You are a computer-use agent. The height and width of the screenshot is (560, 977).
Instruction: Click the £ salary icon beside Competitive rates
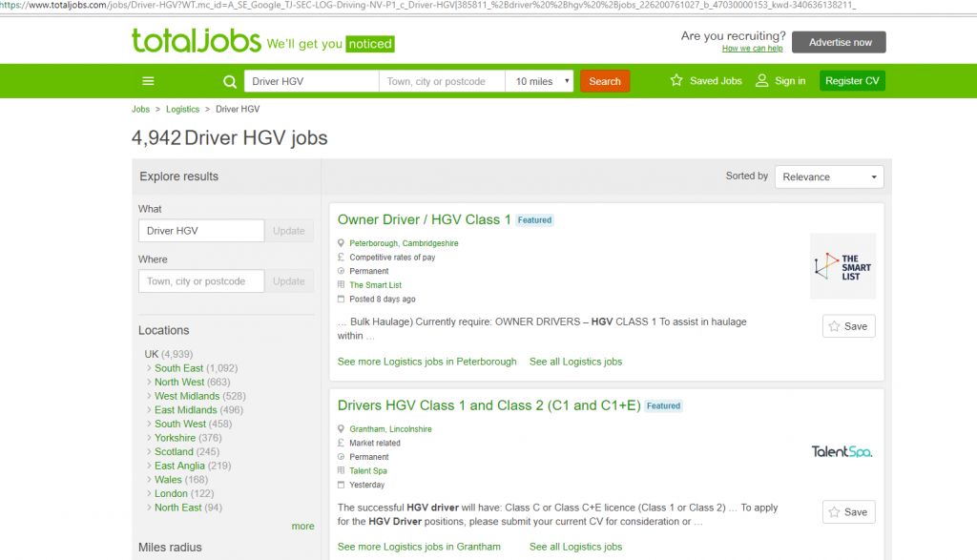tap(341, 258)
